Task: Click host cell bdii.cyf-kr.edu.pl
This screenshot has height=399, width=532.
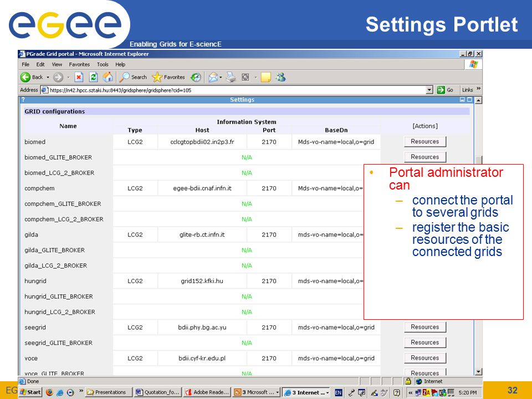Action: (202, 359)
